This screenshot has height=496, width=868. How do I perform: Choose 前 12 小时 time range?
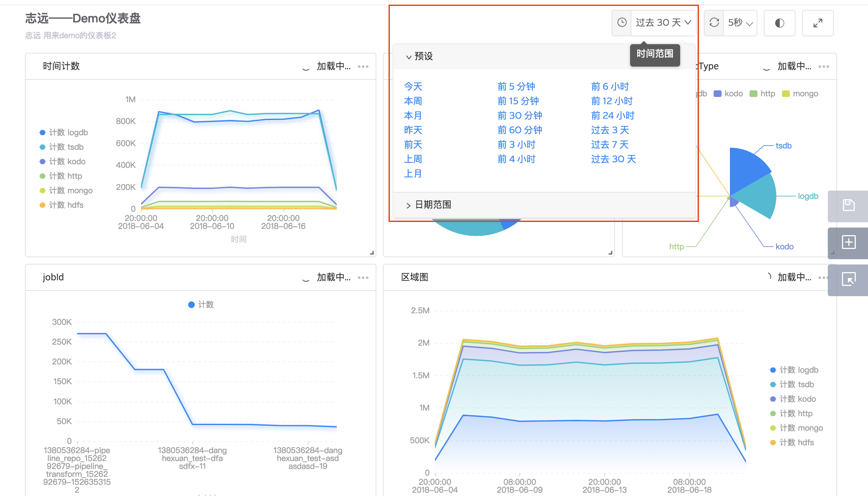pos(612,101)
